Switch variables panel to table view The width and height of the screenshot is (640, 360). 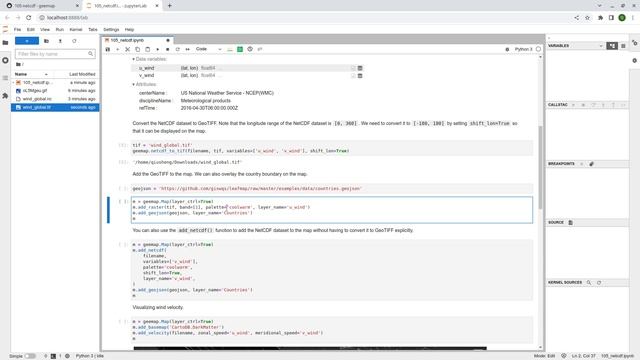click(623, 46)
